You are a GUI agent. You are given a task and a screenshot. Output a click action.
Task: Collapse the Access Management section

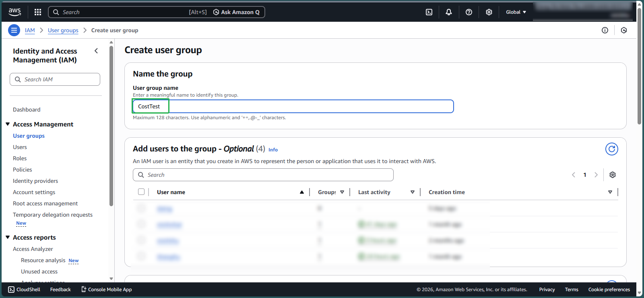tap(8, 124)
